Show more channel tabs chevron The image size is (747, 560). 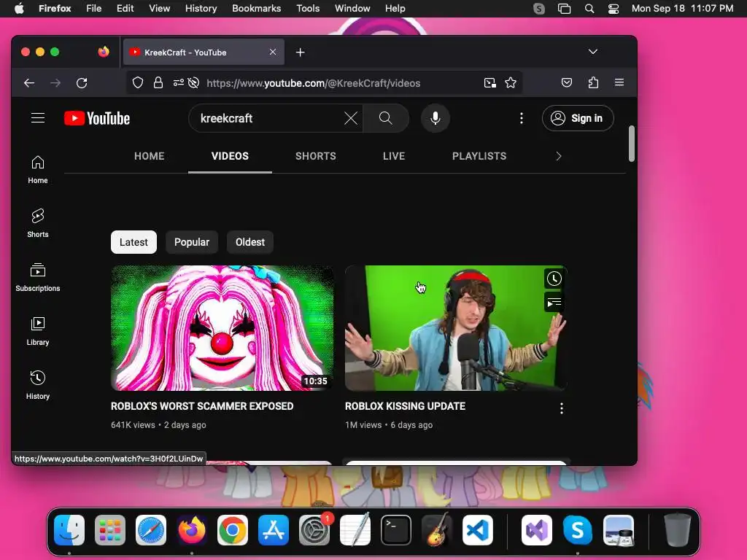(559, 156)
